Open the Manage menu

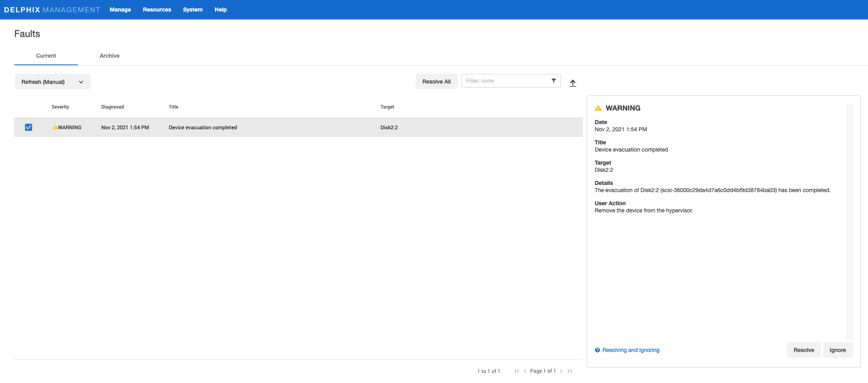tap(120, 10)
